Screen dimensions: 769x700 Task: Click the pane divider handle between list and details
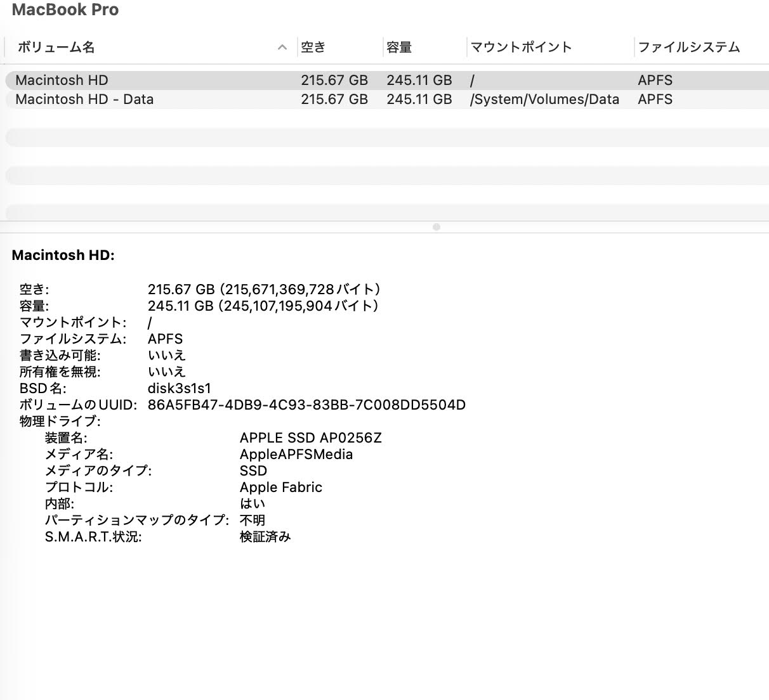(x=436, y=226)
